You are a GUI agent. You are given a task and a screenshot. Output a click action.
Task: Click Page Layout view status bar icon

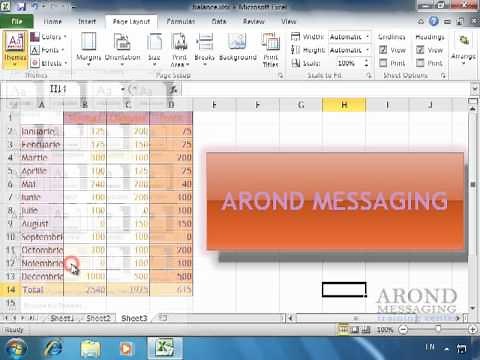click(x=355, y=330)
